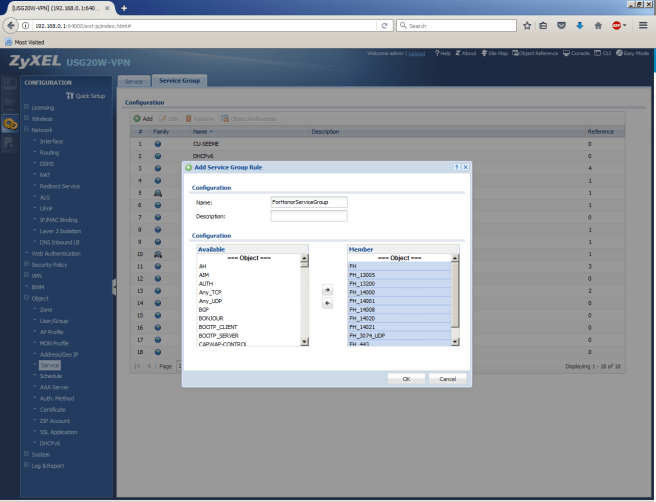Reload the page in the address bar
The width and height of the screenshot is (656, 502).
coord(386,23)
